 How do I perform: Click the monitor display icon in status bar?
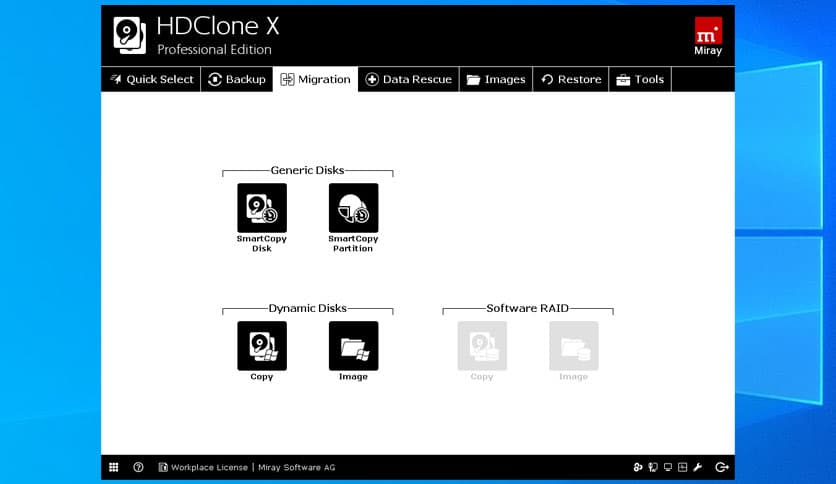coord(668,467)
